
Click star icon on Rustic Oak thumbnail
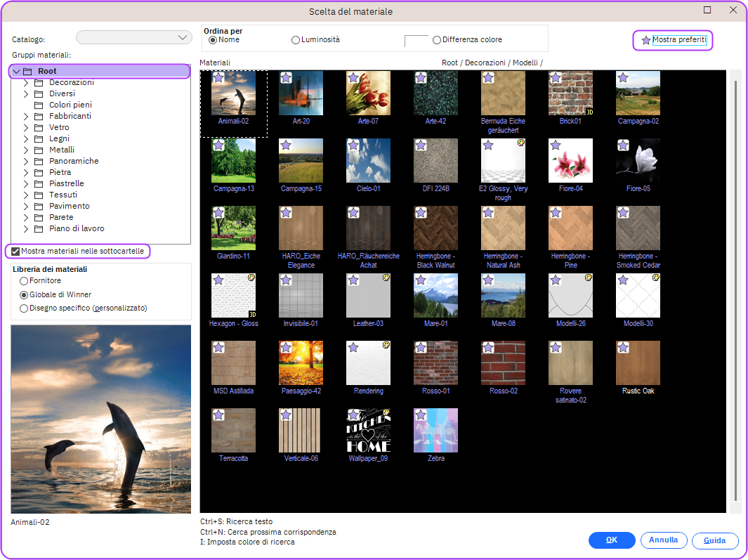click(x=623, y=348)
